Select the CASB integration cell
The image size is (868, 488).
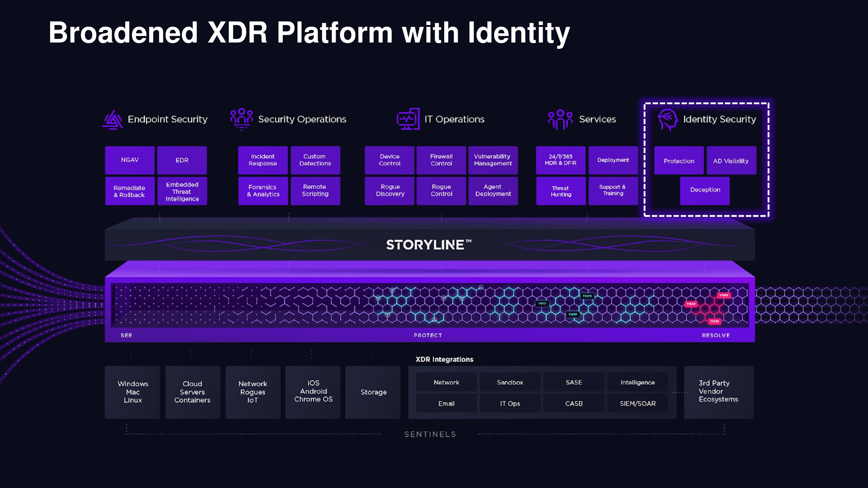tap(574, 403)
